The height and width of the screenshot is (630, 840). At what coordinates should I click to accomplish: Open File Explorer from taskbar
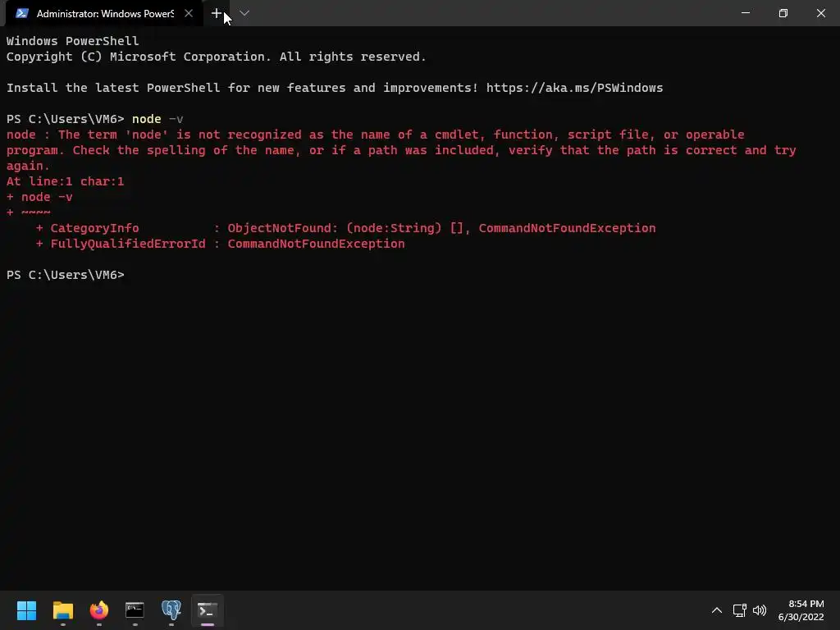pyautogui.click(x=62, y=609)
